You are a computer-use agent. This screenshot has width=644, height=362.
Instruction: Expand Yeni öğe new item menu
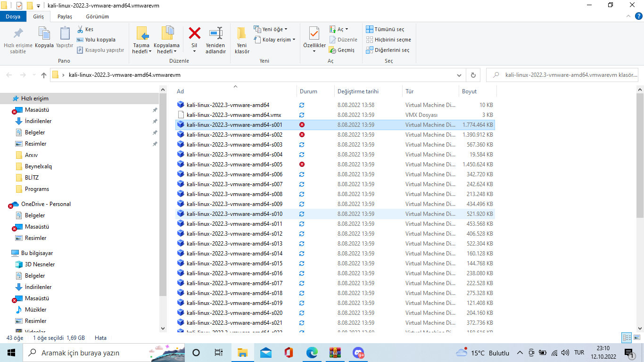(x=270, y=29)
